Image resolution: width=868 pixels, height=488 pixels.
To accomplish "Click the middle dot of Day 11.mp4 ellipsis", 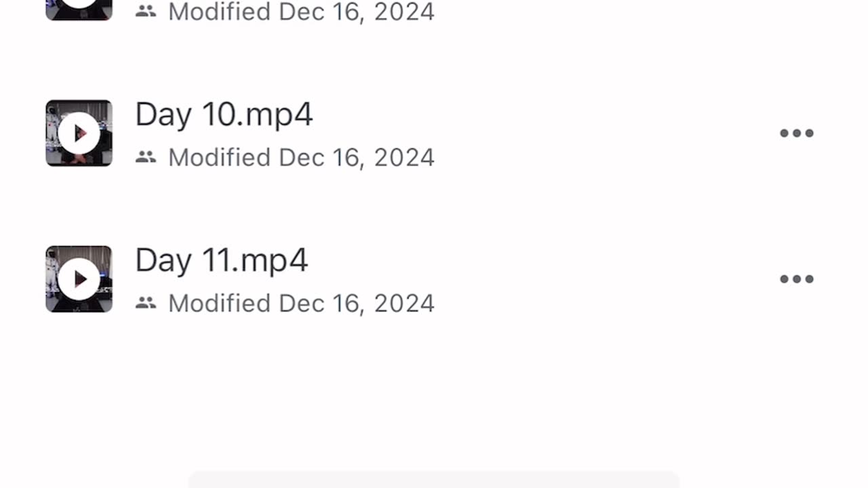I will tap(796, 279).
